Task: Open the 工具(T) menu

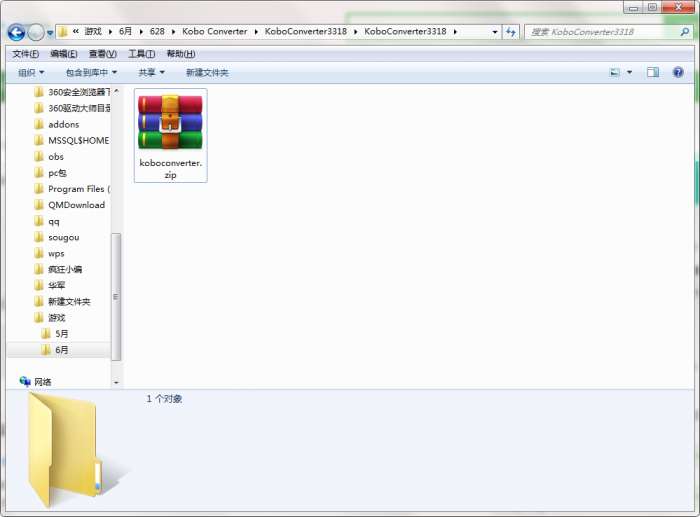Action: pos(142,54)
